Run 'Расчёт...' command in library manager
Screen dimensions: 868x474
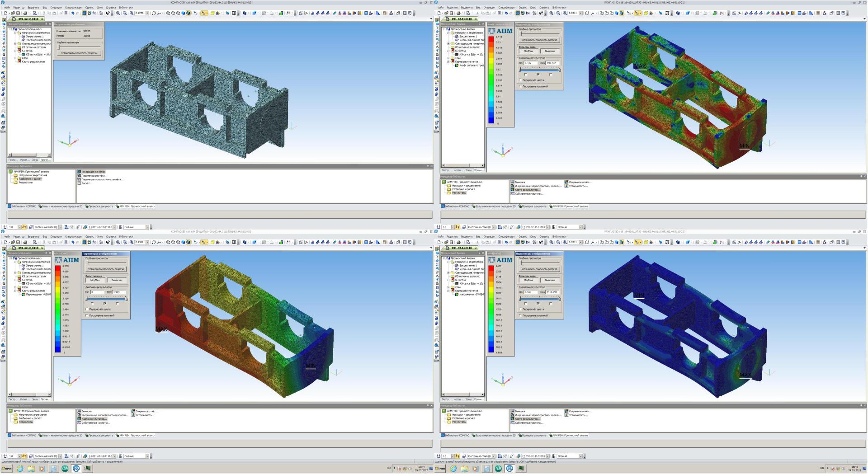pyautogui.click(x=87, y=183)
